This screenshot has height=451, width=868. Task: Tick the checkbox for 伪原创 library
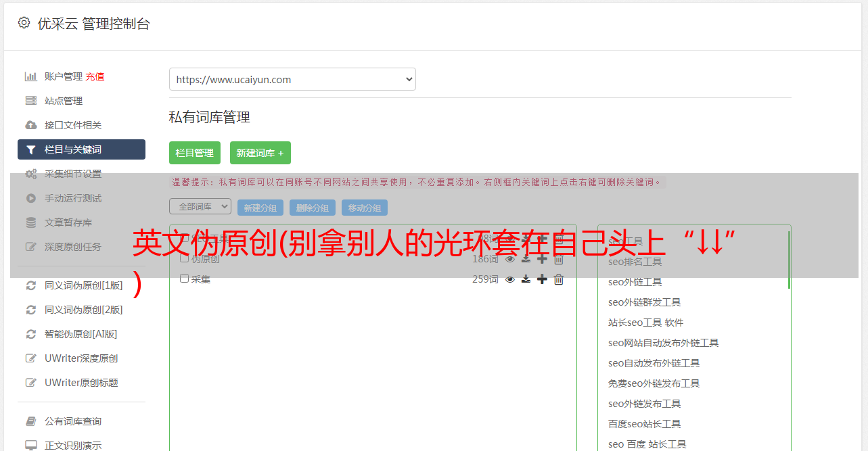[184, 258]
